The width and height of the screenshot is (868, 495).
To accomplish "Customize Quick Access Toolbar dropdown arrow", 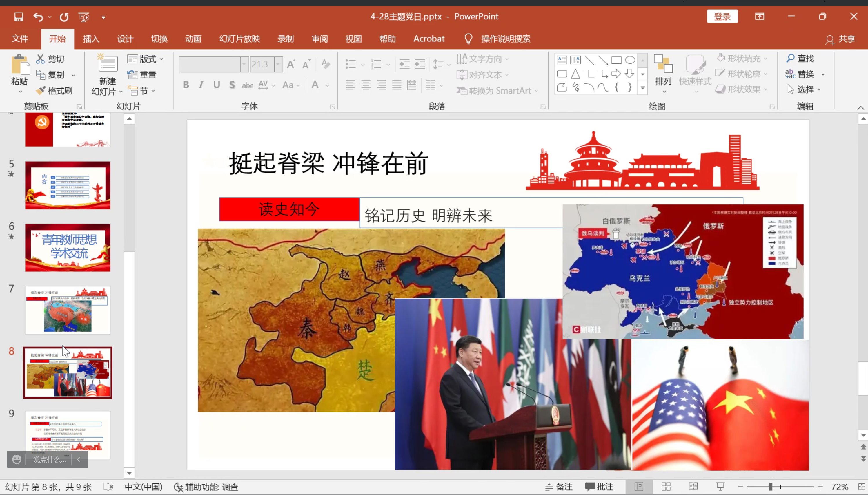I will [x=103, y=17].
